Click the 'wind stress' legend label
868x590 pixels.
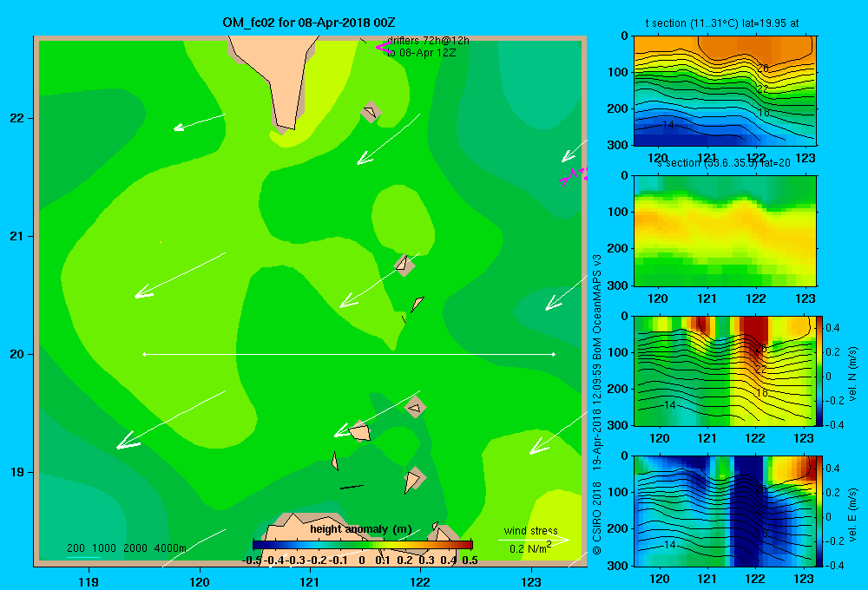tap(531, 531)
